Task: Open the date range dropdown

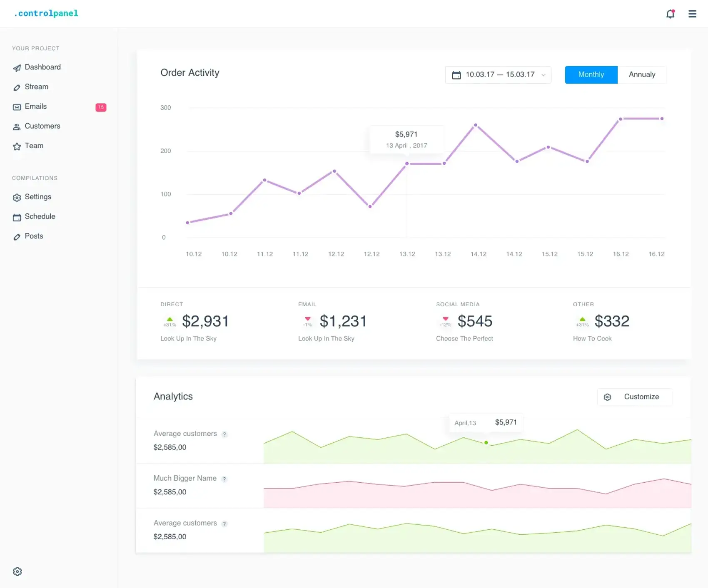Action: click(498, 74)
